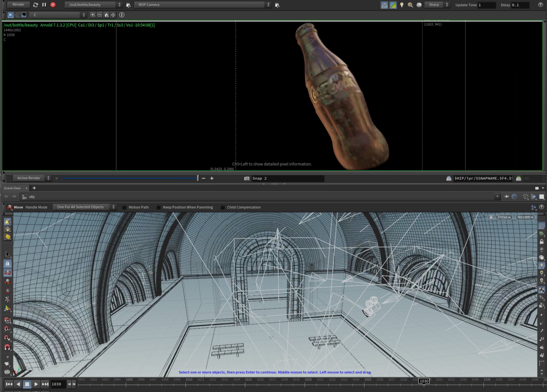Enable the Motion Path checkbox
The width and height of the screenshot is (547, 392).
pyautogui.click(x=124, y=207)
